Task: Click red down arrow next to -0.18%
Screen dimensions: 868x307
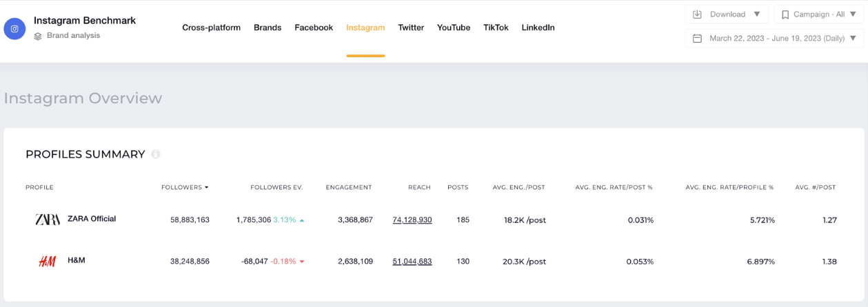Action: click(302, 262)
